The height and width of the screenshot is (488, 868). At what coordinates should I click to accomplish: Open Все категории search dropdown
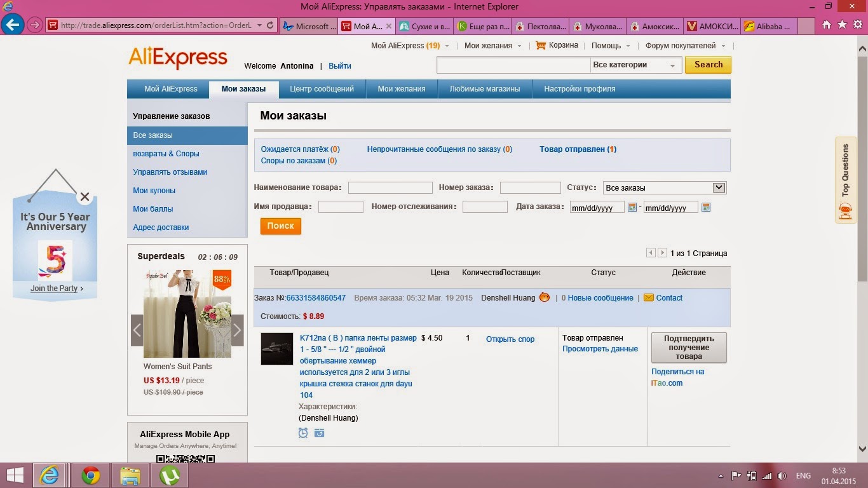[x=636, y=65]
